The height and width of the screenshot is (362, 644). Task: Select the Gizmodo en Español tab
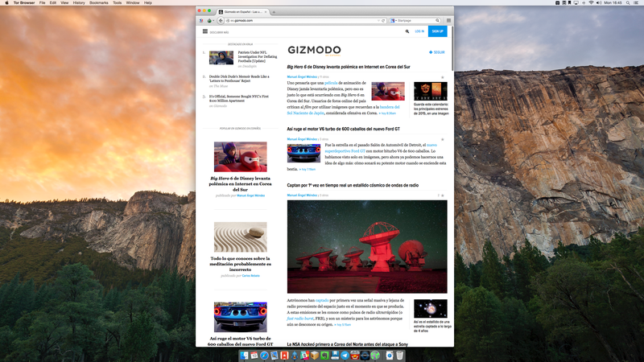point(242,12)
